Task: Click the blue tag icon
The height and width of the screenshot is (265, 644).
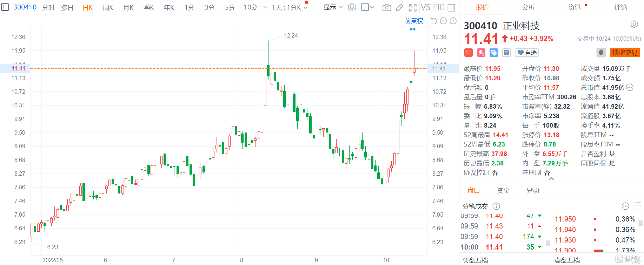Action: click(x=494, y=53)
